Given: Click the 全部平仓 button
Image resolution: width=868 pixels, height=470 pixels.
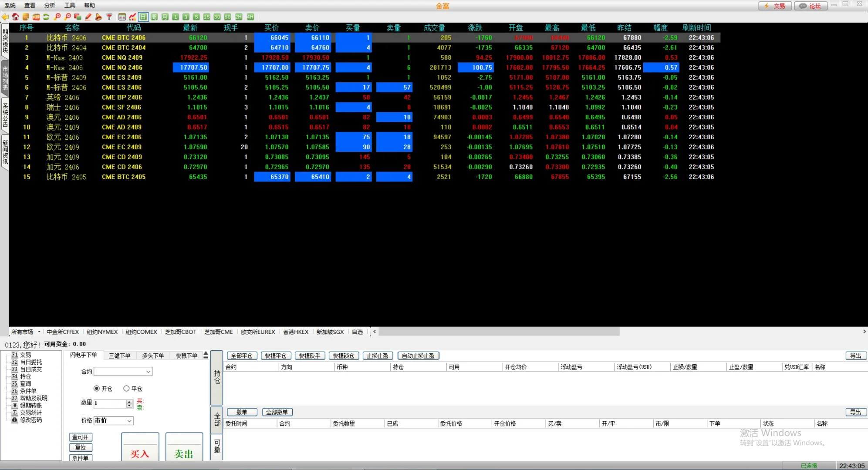Looking at the screenshot, I should coord(242,356).
